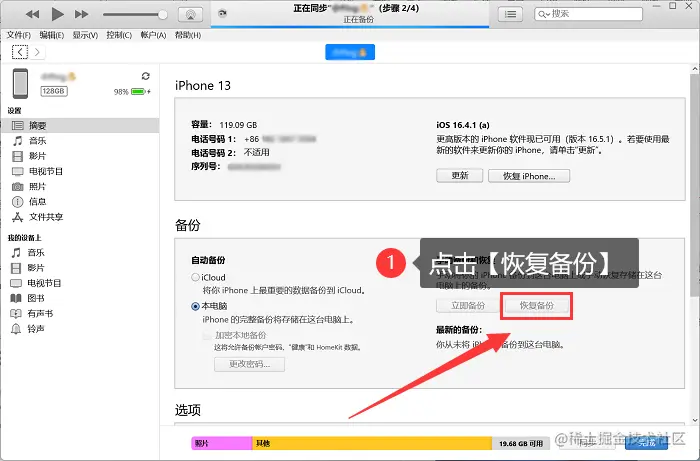
Task: Click the volume slider knob
Action: pos(163,15)
